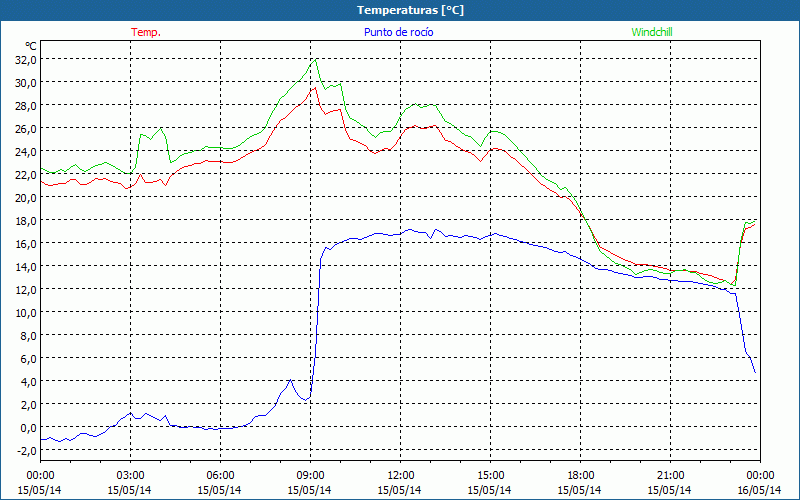800x500 pixels.
Task: Click the 30,0 y-axis label
Action: point(27,83)
